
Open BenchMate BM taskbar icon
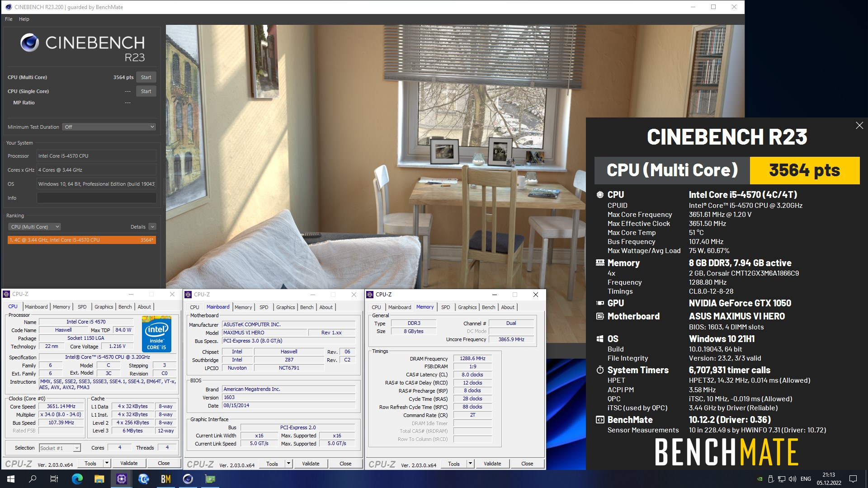pos(166,479)
